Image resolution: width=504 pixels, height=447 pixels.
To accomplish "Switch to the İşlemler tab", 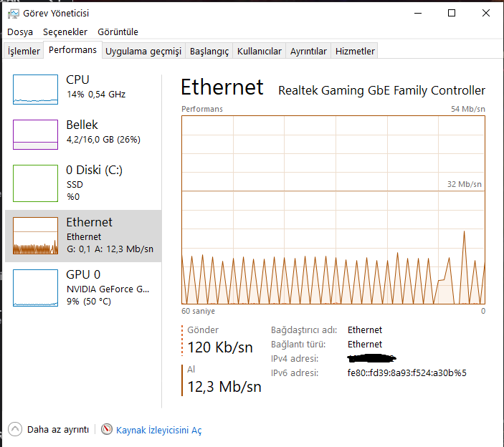I will (x=24, y=51).
